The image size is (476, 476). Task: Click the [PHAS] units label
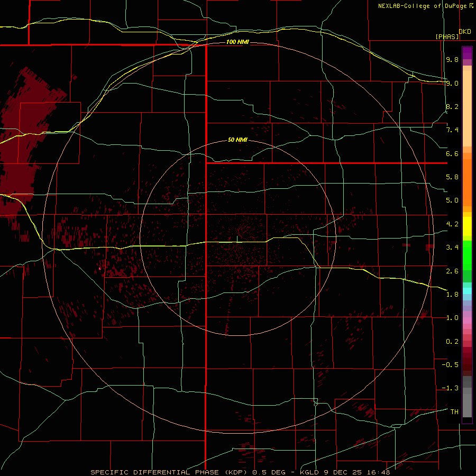tap(447, 36)
